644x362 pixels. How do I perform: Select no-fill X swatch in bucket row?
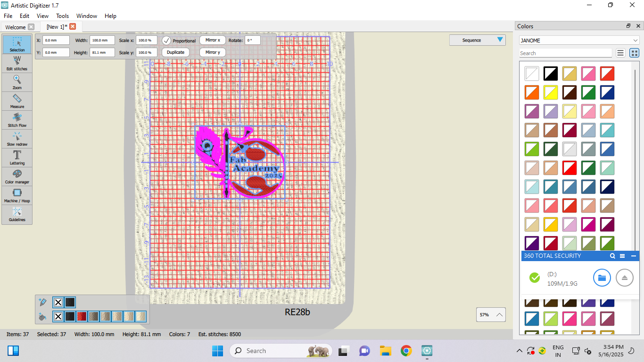point(58,316)
